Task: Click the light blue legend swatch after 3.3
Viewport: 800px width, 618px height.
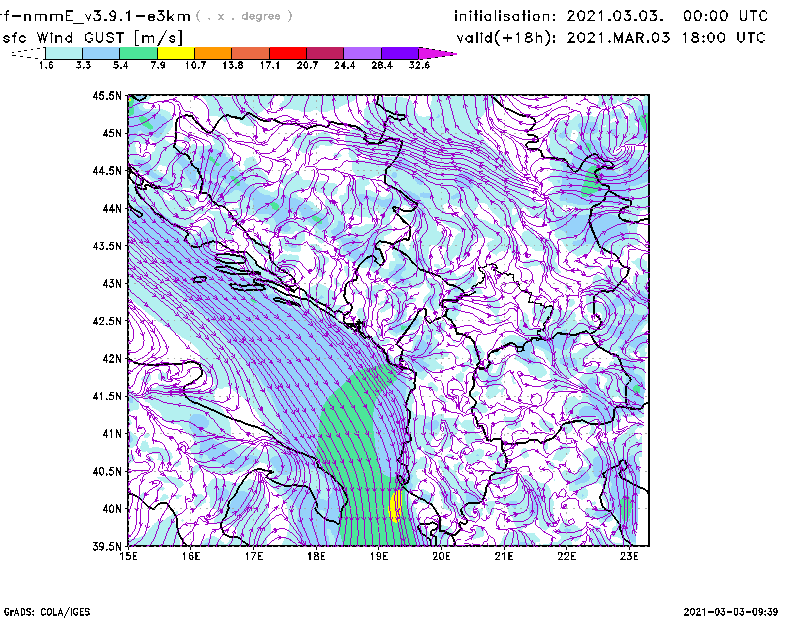Action: (x=101, y=53)
